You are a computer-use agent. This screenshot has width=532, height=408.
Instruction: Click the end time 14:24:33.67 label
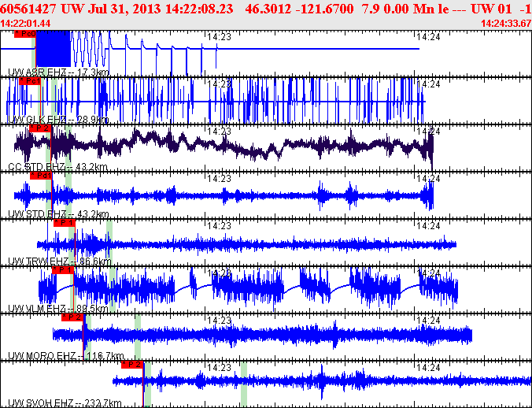click(x=504, y=24)
